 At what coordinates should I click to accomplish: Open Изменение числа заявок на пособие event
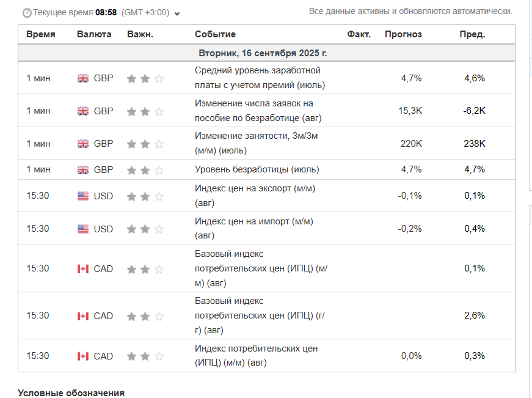tap(258, 111)
